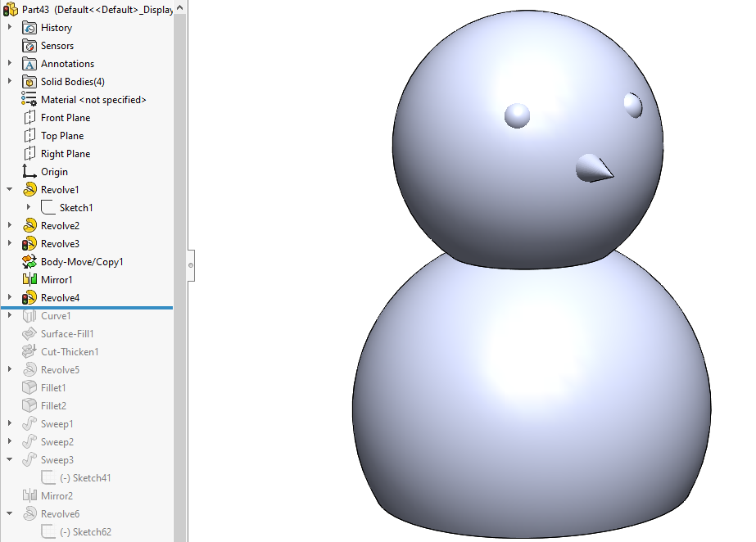Click the suppressed Curve1 icon
The image size is (756, 542).
pos(29,316)
